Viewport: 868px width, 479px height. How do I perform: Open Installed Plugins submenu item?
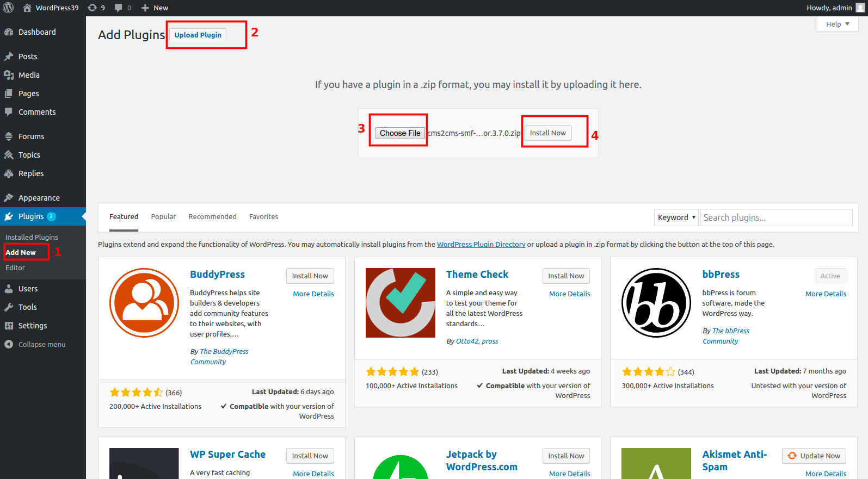click(x=32, y=237)
